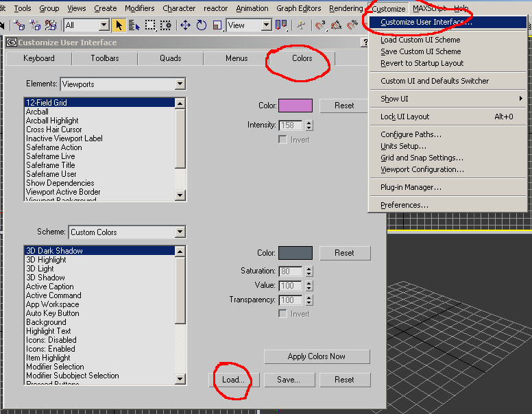Click the Save button
Viewport: 532px width, 414px height.
[x=289, y=380]
